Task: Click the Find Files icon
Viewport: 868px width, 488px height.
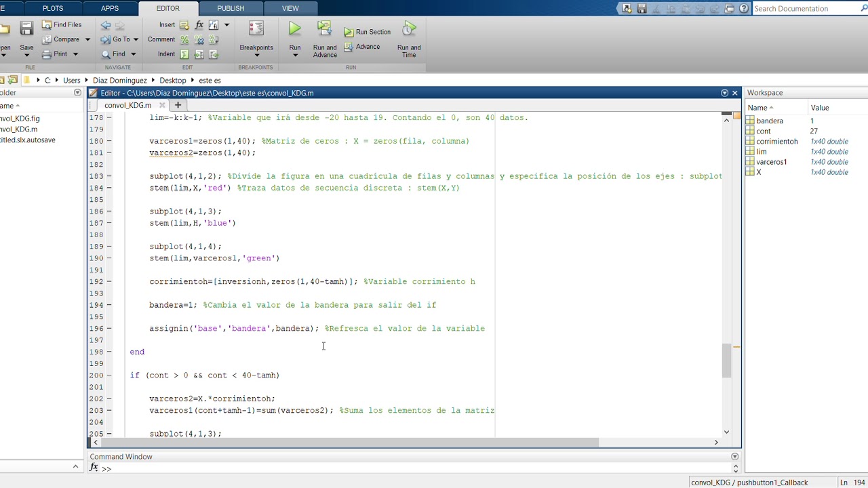Action: [x=47, y=24]
